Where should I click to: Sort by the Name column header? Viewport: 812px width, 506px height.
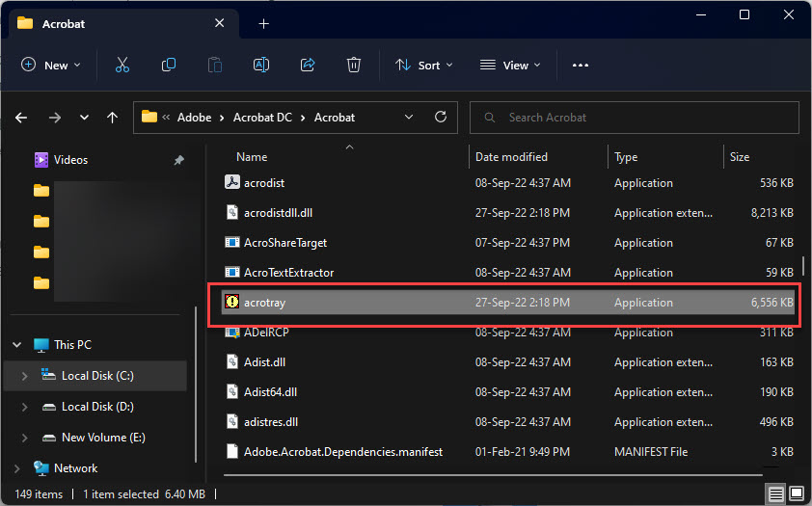click(x=252, y=157)
